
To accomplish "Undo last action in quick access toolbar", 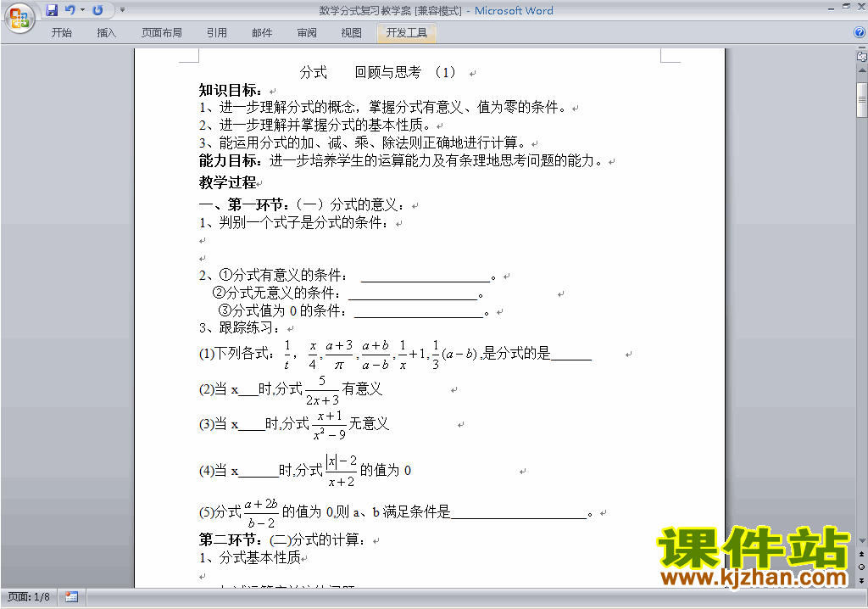I will [x=70, y=10].
